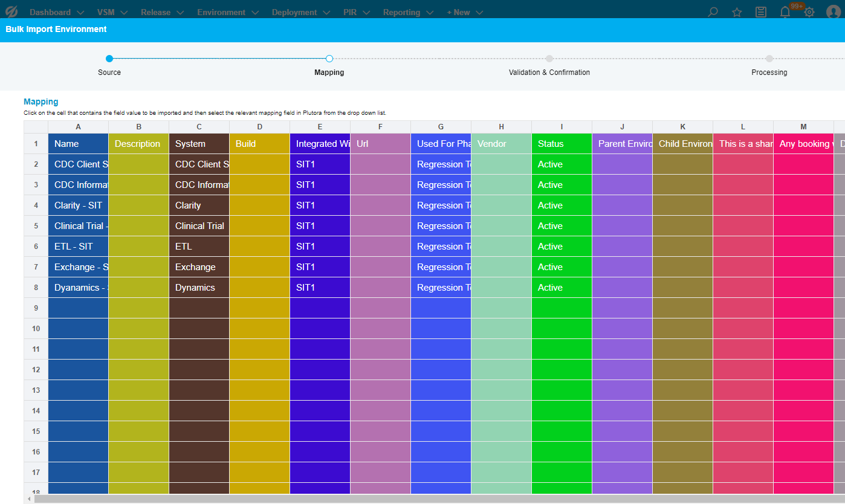
Task: Click the Source step circle
Action: [109, 59]
